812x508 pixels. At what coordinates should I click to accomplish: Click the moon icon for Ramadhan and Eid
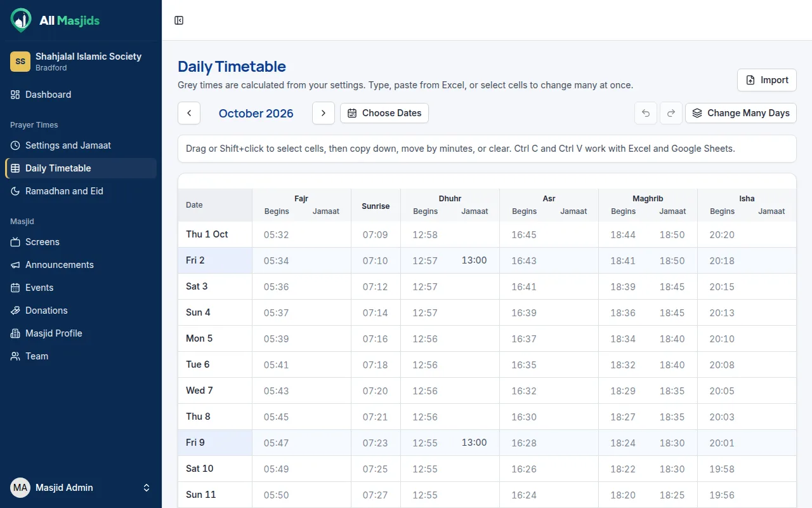[x=15, y=191]
